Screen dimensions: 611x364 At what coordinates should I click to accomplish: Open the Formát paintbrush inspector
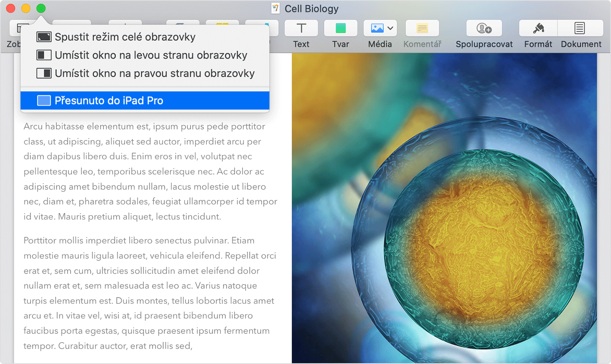[538, 29]
